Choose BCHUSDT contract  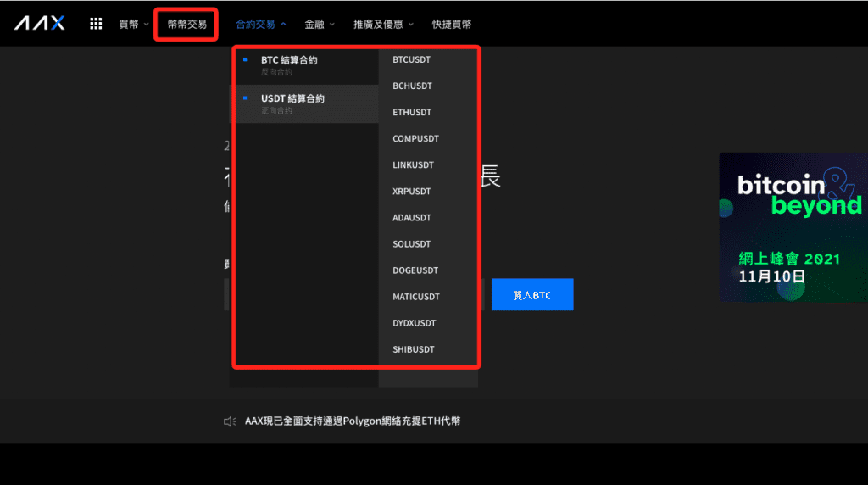pyautogui.click(x=412, y=86)
